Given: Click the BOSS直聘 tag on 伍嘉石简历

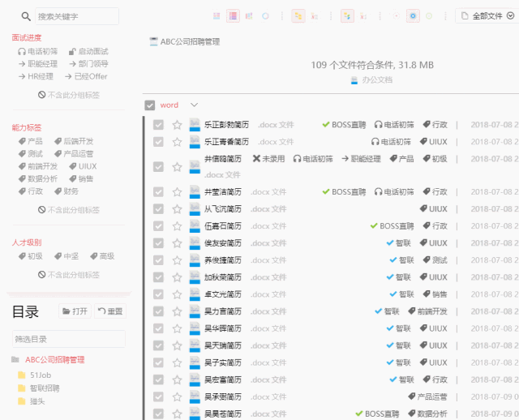Looking at the screenshot, I should pos(392,226).
